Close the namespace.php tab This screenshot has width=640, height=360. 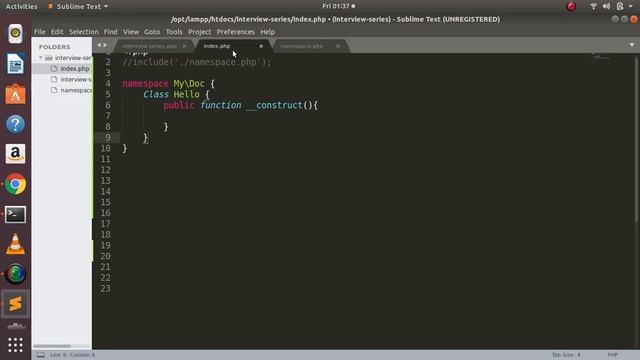(338, 46)
